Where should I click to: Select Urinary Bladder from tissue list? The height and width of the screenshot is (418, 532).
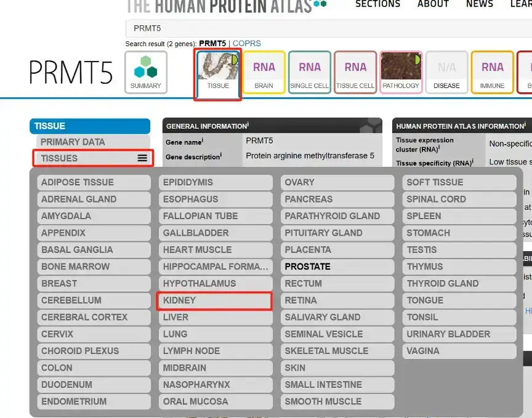(459, 334)
